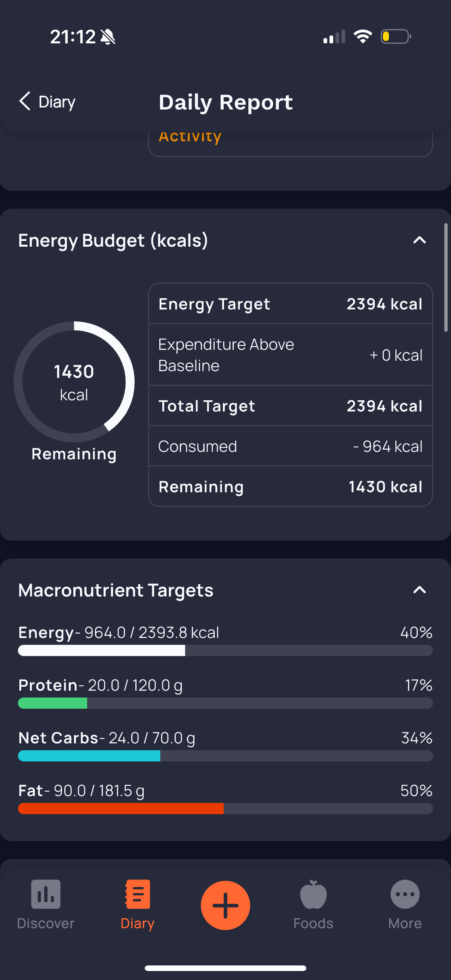Tap the silent bell status icon
Viewport: 451px width, 980px height.
pos(108,37)
